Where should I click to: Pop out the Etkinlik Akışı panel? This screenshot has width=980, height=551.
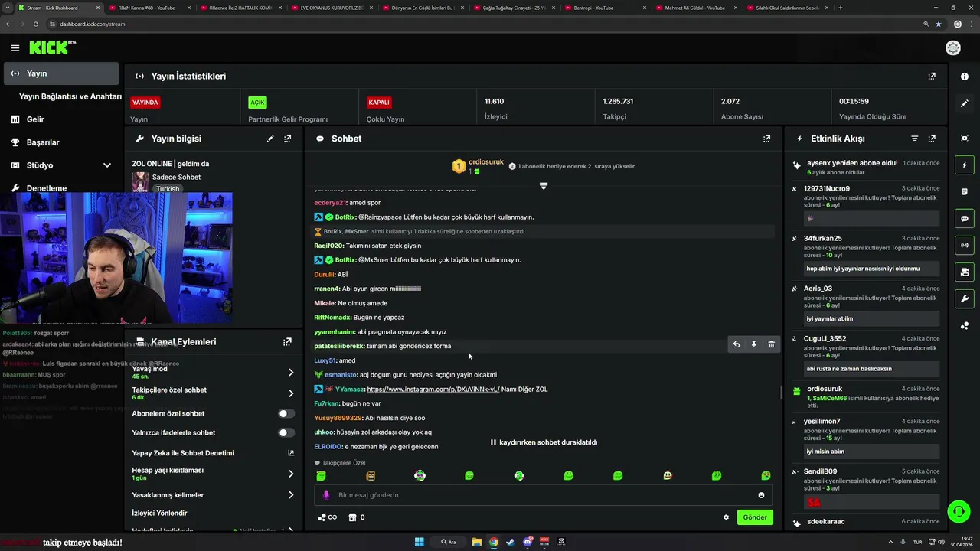[x=932, y=139]
